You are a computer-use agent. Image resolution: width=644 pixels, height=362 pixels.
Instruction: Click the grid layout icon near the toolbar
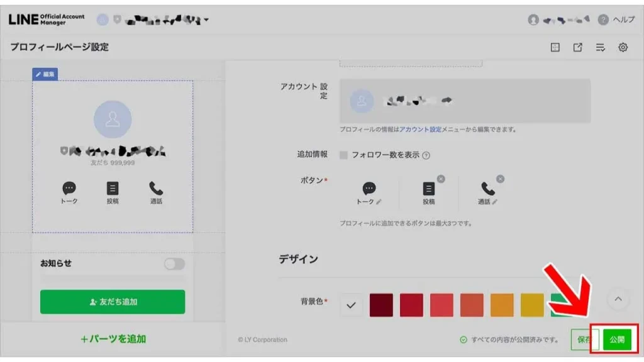pyautogui.click(x=555, y=47)
